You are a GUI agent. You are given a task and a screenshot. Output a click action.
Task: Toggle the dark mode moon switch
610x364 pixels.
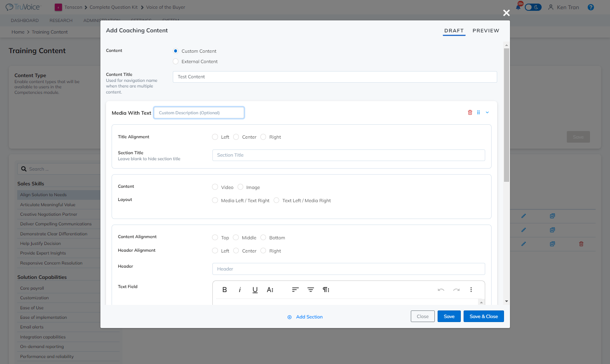pos(533,7)
